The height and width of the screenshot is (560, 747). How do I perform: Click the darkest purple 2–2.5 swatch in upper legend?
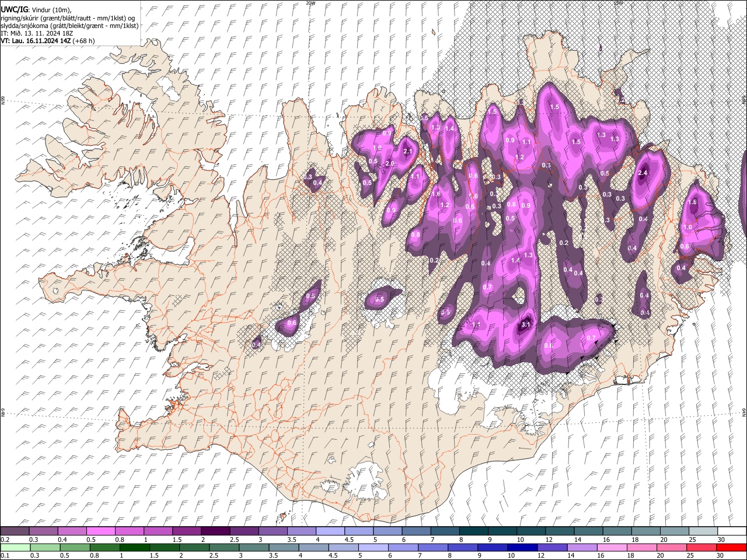[x=215, y=531]
